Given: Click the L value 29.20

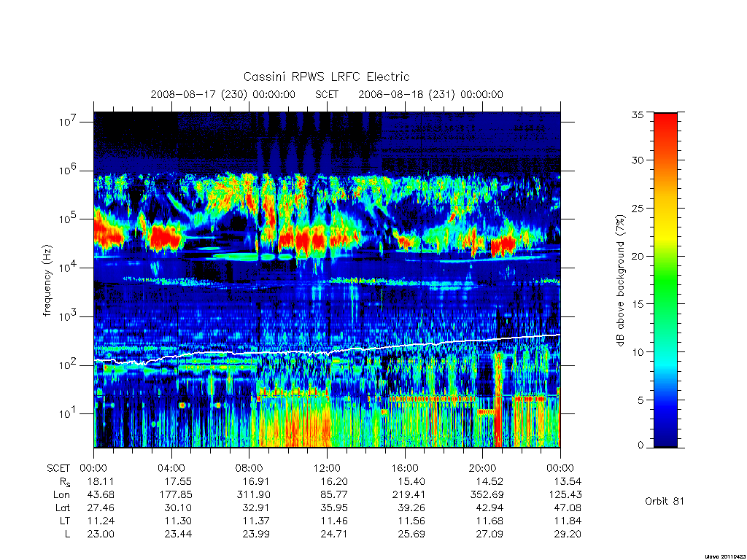Looking at the screenshot, I should [568, 534].
